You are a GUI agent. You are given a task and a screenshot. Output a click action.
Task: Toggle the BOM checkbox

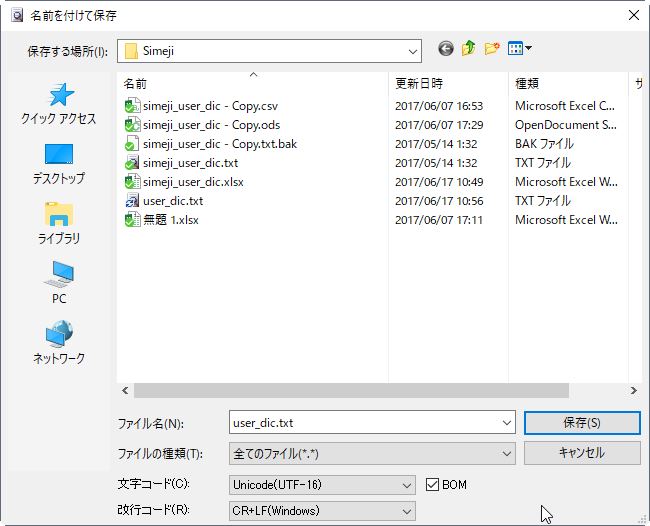[432, 485]
